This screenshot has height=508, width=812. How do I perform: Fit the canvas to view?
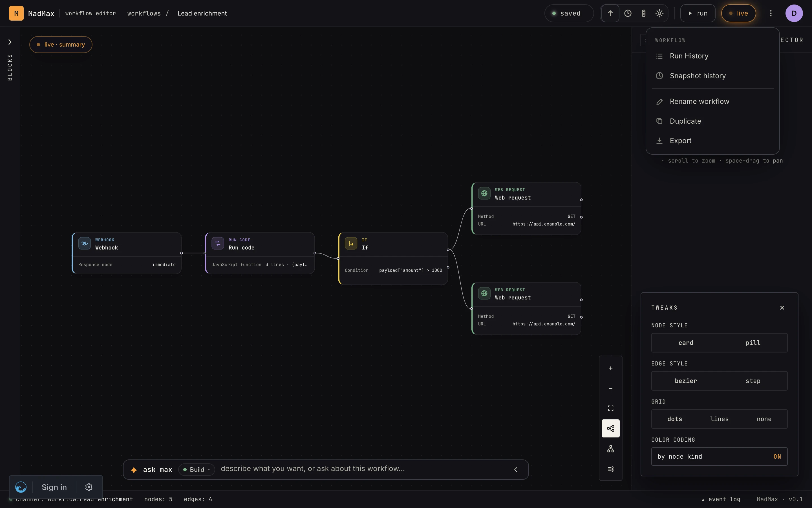pyautogui.click(x=611, y=408)
